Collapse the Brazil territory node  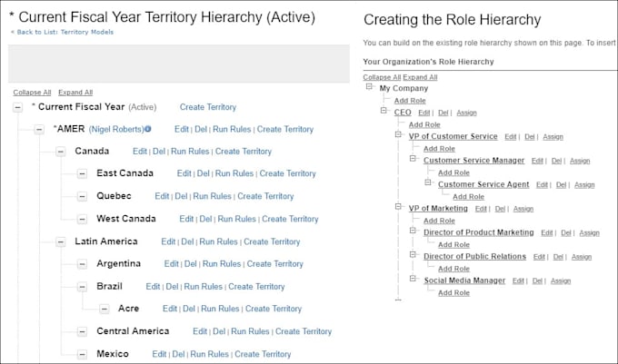pyautogui.click(x=82, y=287)
